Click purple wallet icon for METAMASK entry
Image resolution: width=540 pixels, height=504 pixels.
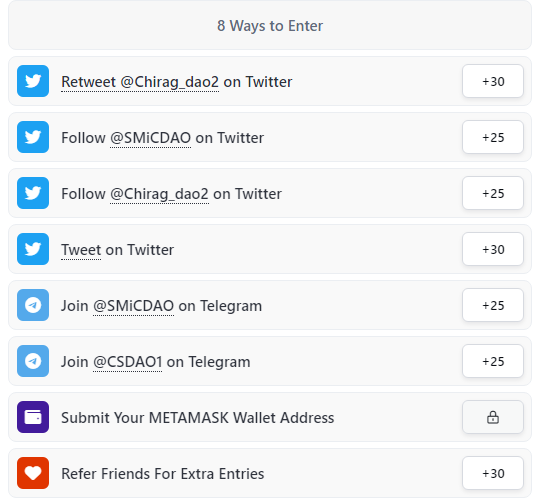33,417
